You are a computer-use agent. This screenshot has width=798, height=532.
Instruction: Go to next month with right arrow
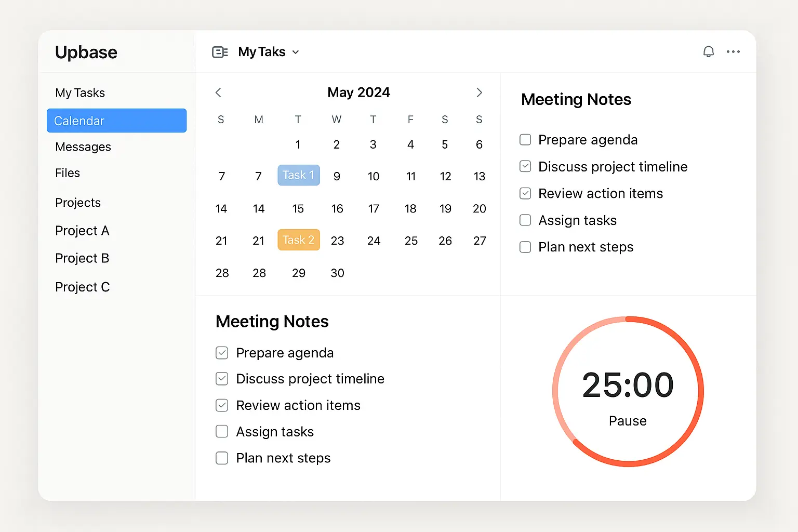point(479,92)
